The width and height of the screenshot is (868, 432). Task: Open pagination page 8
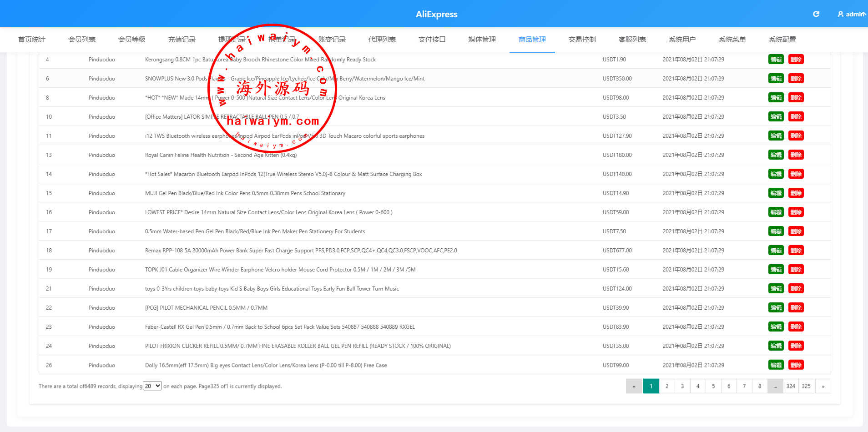[x=760, y=386]
